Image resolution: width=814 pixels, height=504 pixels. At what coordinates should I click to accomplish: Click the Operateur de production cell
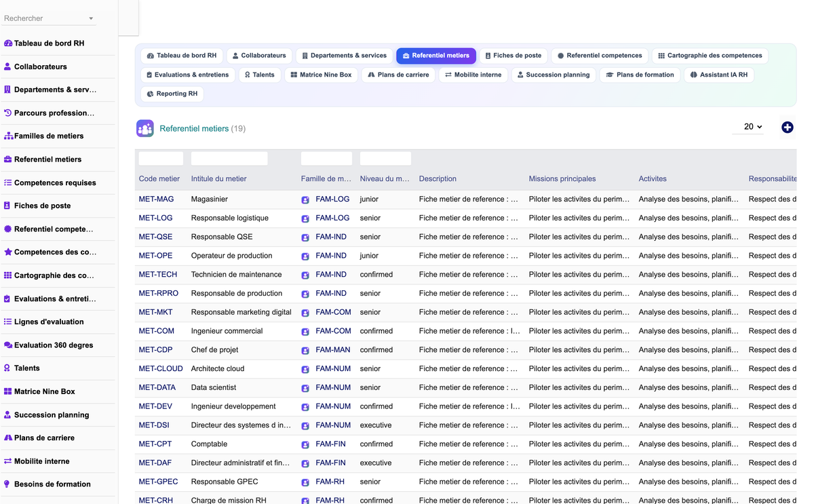pos(232,256)
